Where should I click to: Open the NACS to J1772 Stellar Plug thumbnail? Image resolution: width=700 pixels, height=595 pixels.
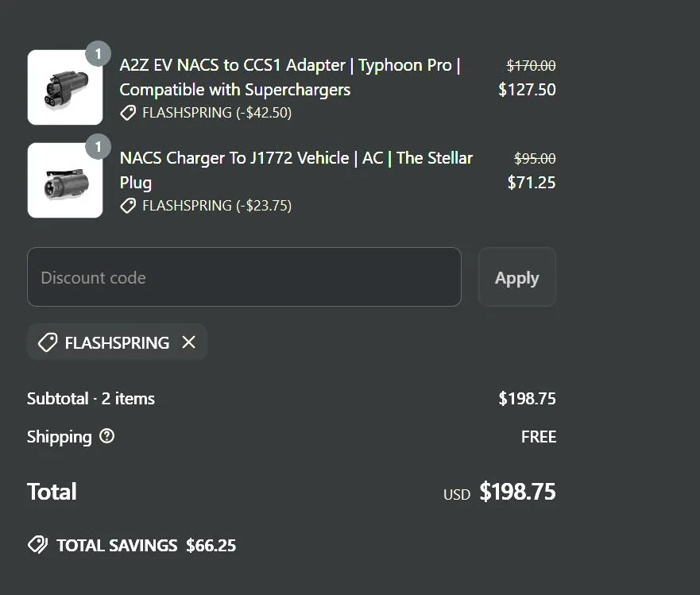point(65,180)
